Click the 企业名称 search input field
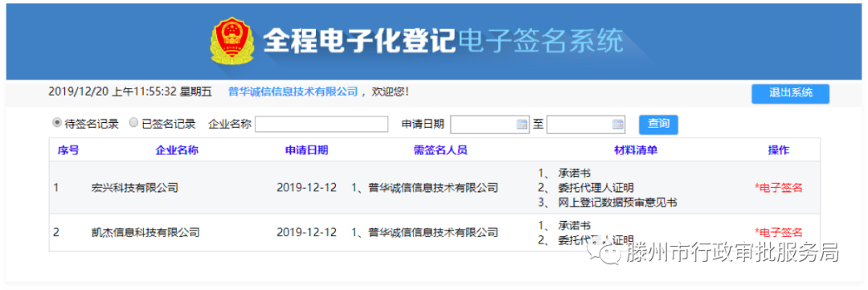Image resolution: width=868 pixels, height=290 pixels. pyautogui.click(x=321, y=124)
